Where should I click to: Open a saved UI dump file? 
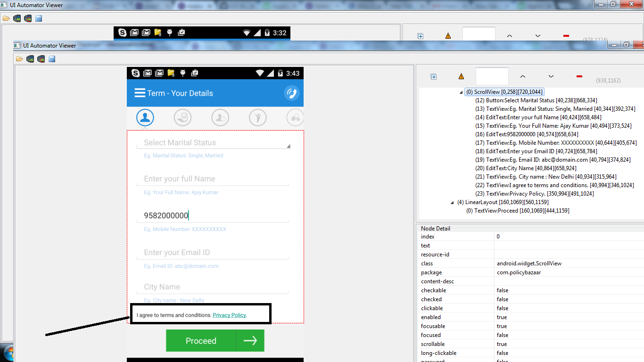point(19,58)
